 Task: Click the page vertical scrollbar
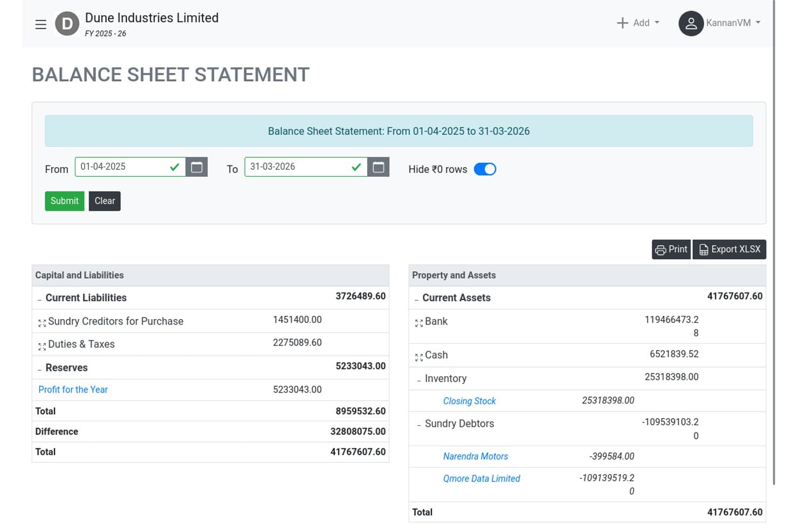[774, 243]
